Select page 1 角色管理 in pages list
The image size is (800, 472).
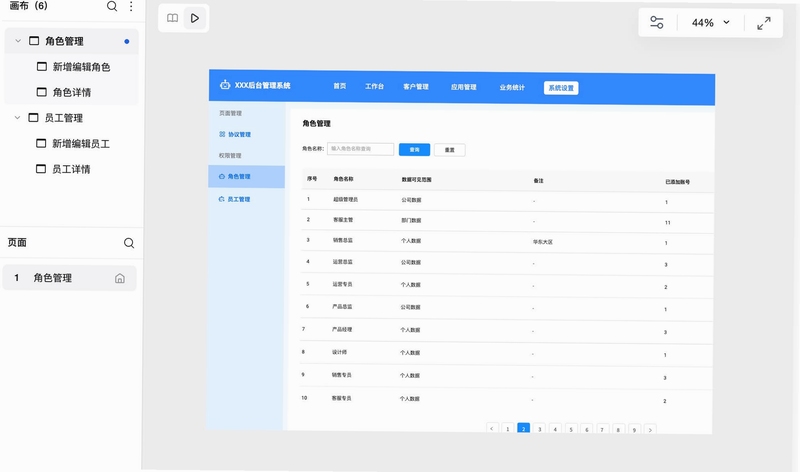(x=70, y=278)
